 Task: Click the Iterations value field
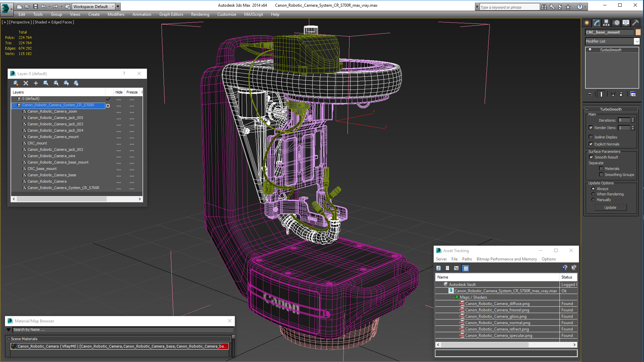point(624,120)
